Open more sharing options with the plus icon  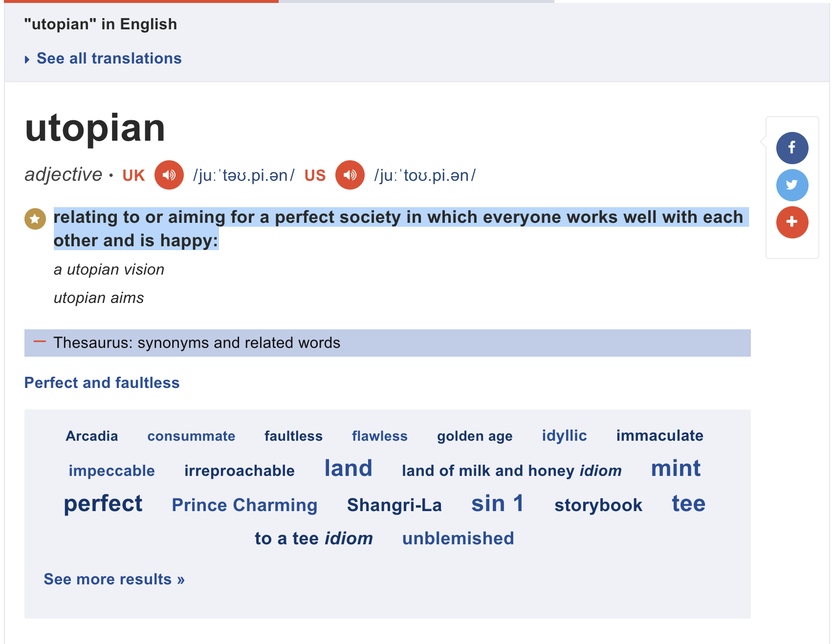point(792,222)
